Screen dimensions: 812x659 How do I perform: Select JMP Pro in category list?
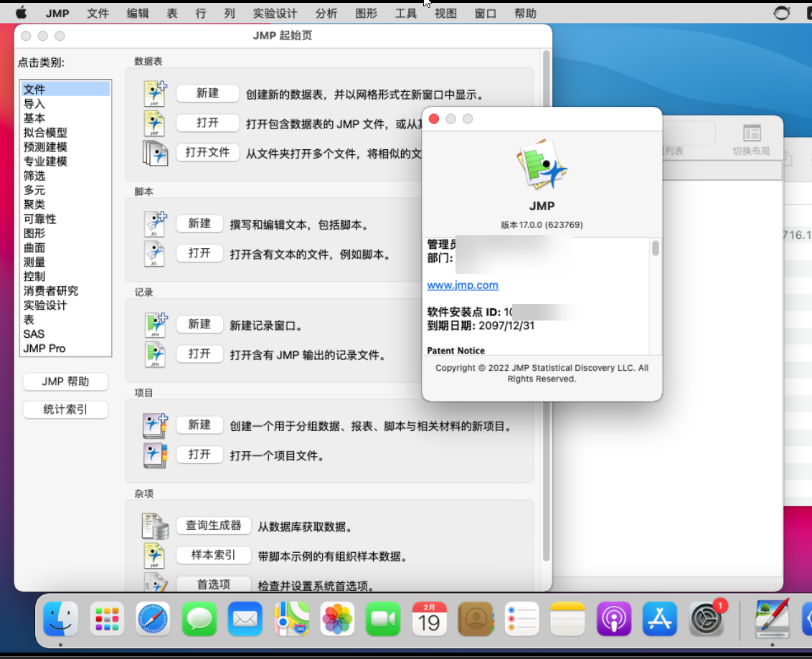[x=65, y=349]
